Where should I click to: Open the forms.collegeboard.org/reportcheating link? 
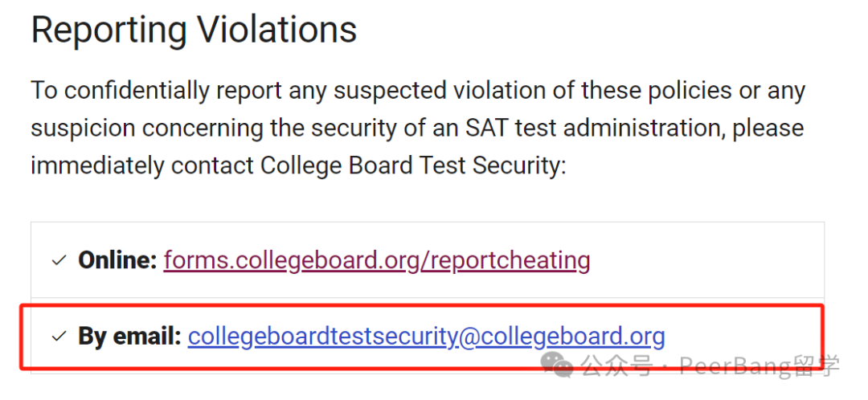click(x=376, y=260)
